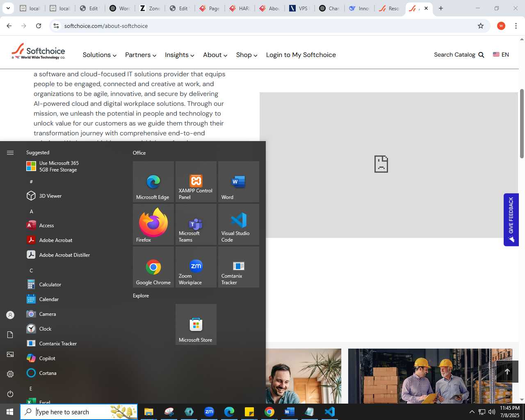Launch Calculator from the app list
This screenshot has width=525, height=420.
point(74,285)
